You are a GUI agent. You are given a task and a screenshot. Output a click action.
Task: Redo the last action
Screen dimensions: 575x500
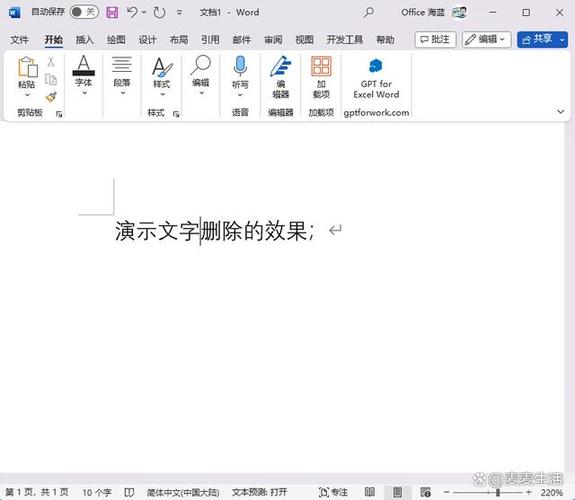coord(159,12)
